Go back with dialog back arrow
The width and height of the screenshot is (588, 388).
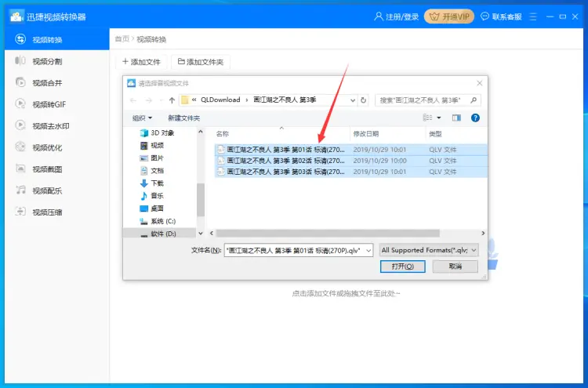pos(133,100)
